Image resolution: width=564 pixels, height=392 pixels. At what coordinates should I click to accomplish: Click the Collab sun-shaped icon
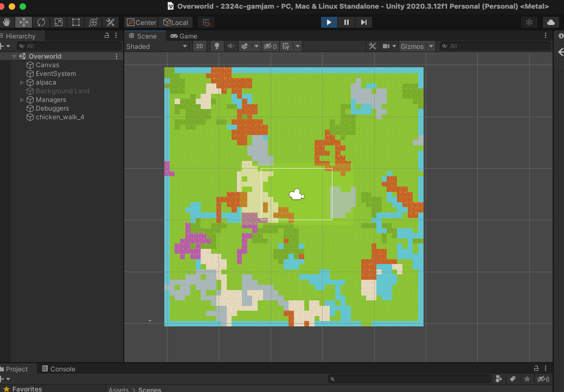(x=529, y=22)
